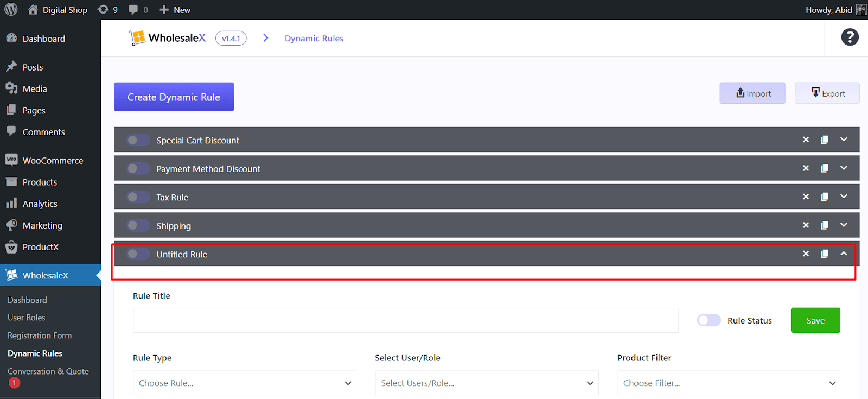
Task: Click the help question mark icon
Action: (x=850, y=37)
